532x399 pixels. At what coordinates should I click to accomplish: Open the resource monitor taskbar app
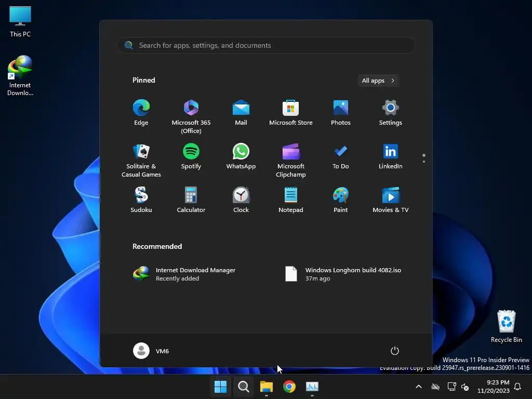312,387
